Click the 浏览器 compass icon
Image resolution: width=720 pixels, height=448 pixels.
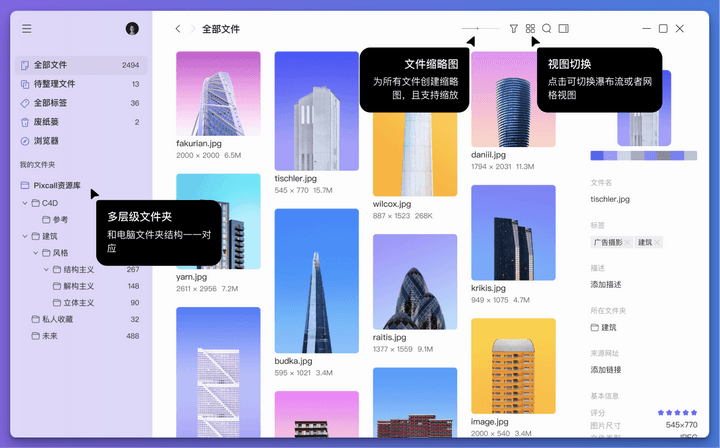(25, 141)
